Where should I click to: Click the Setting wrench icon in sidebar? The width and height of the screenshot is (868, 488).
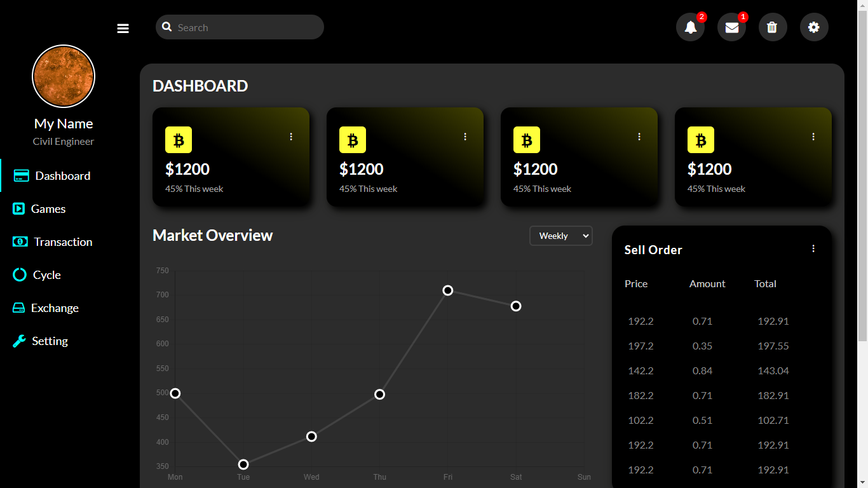[x=20, y=341]
